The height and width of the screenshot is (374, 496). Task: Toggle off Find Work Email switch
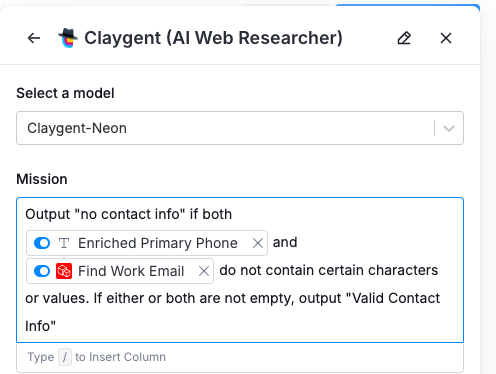pyautogui.click(x=42, y=271)
